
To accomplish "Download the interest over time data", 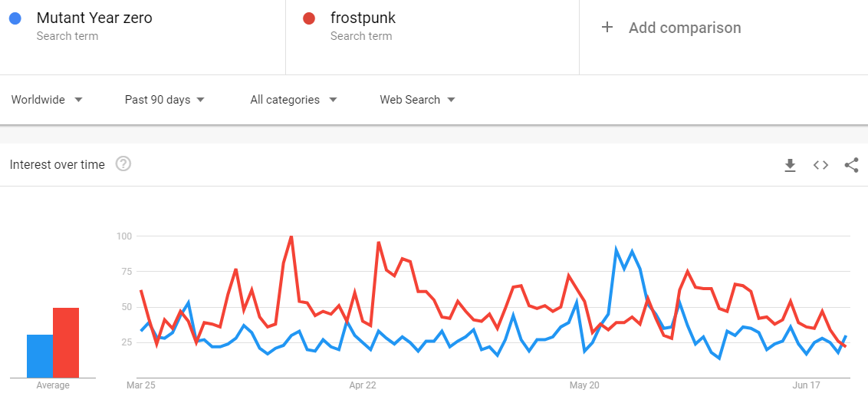I will pyautogui.click(x=790, y=164).
